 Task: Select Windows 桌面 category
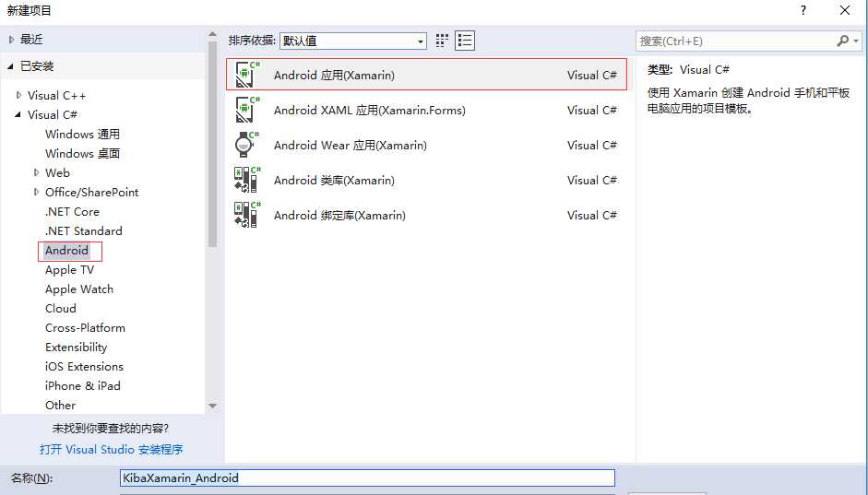[x=82, y=153]
